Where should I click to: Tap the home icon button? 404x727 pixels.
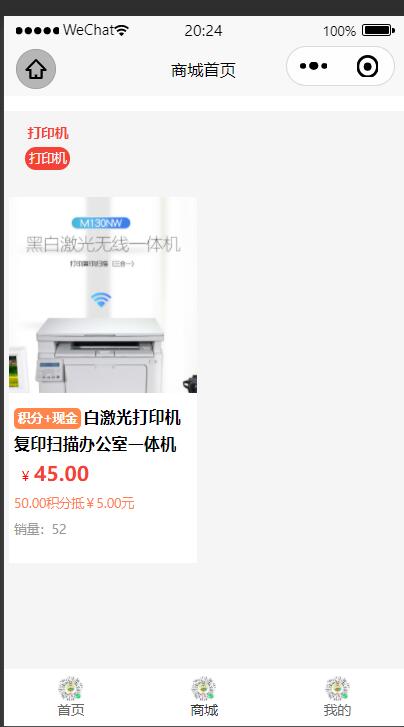[x=36, y=69]
